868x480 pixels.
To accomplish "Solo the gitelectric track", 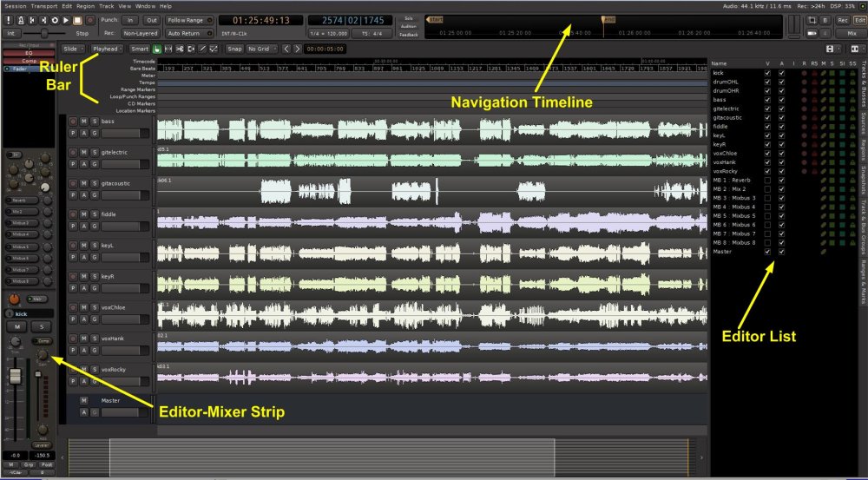I will (x=95, y=152).
